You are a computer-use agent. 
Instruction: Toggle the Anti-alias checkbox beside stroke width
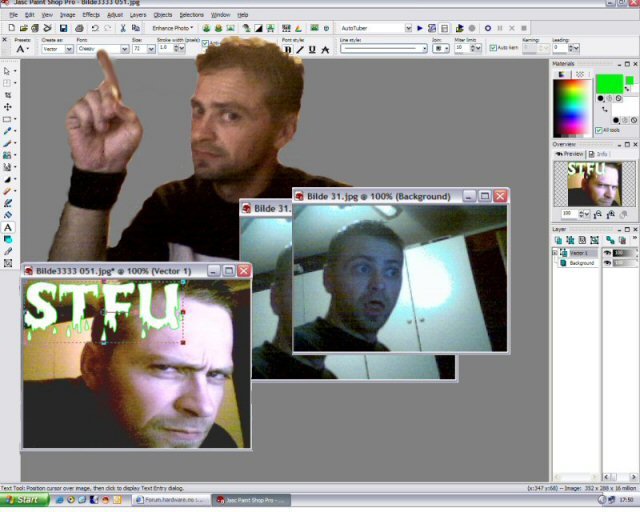point(205,43)
